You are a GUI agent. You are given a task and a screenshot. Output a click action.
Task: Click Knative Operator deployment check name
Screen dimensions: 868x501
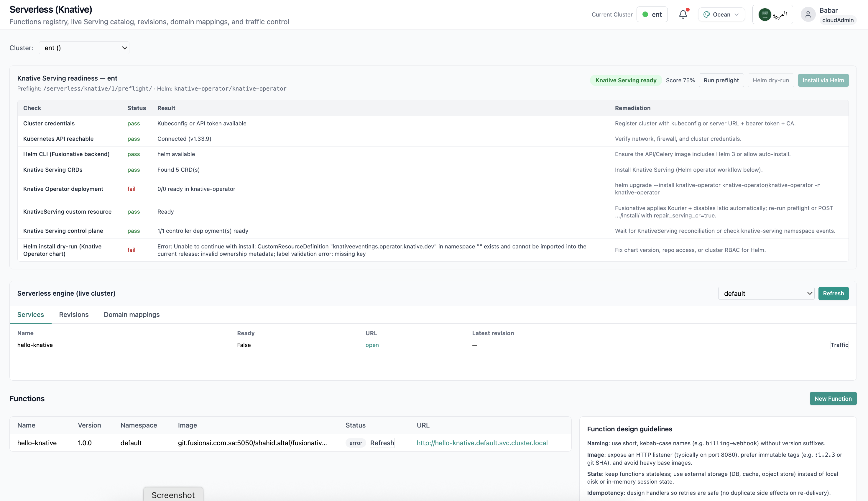tap(63, 189)
